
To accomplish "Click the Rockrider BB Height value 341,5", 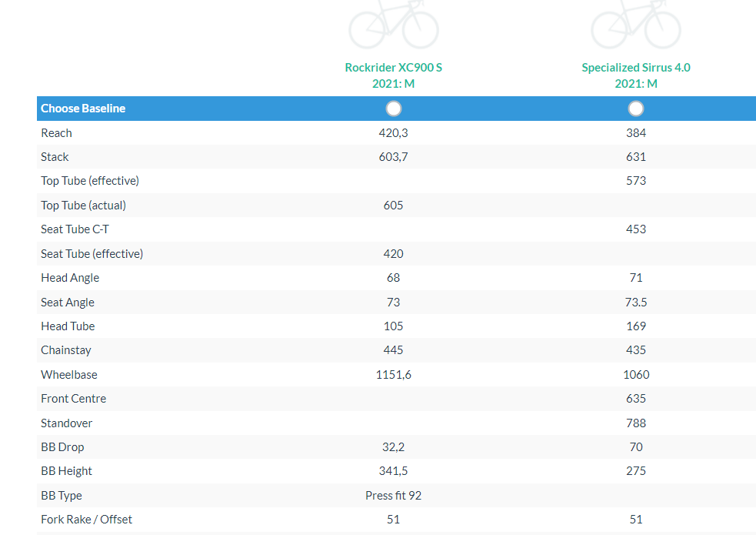I will 394,471.
